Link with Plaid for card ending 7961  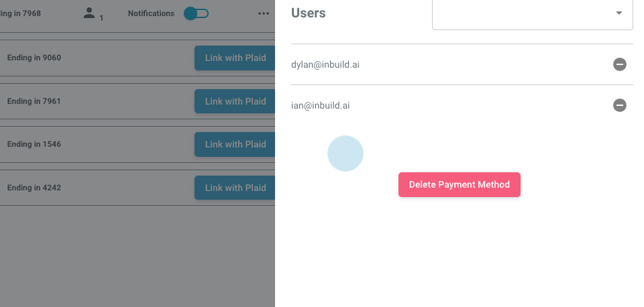click(235, 101)
